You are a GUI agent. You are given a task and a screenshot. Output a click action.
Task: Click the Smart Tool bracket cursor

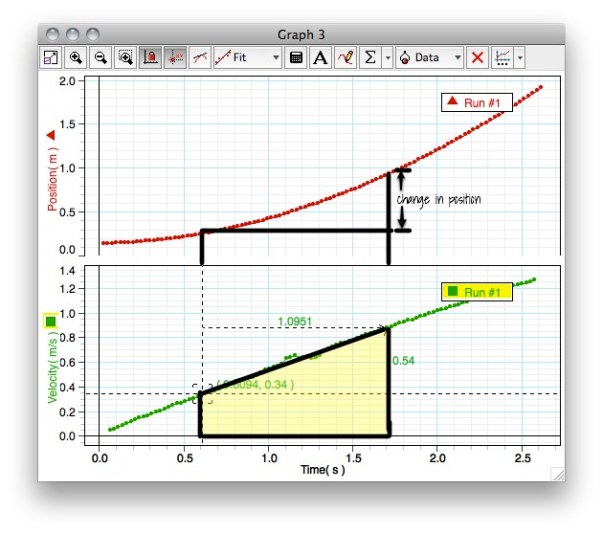tap(202, 394)
